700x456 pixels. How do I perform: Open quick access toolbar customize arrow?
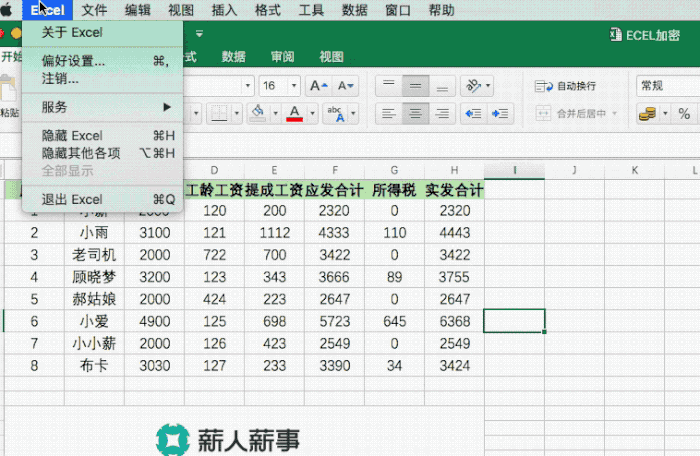tap(199, 33)
